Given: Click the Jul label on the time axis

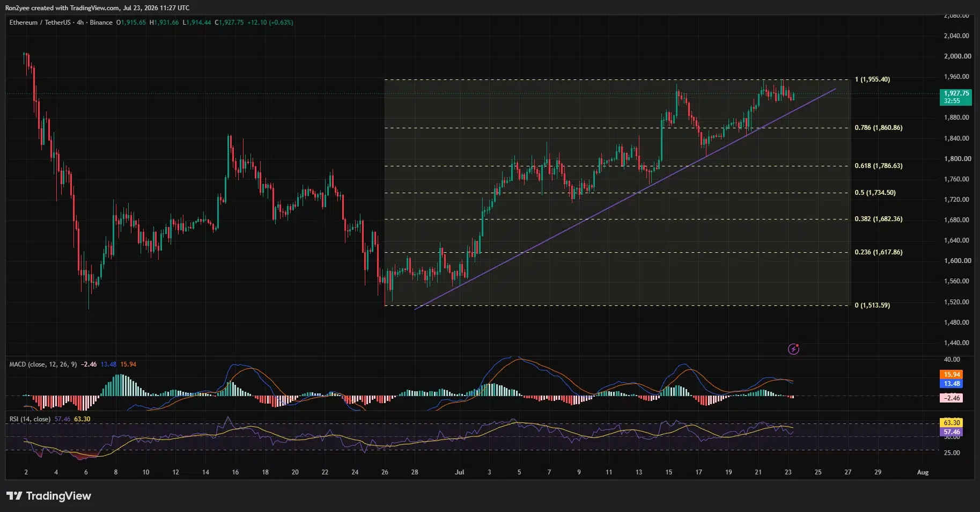Looking at the screenshot, I should click(459, 472).
